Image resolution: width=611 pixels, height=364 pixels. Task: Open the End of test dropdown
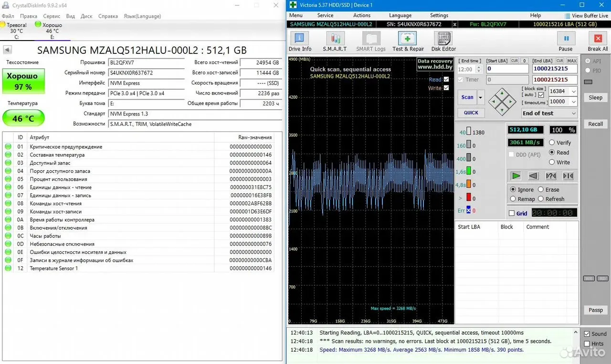click(x=549, y=113)
